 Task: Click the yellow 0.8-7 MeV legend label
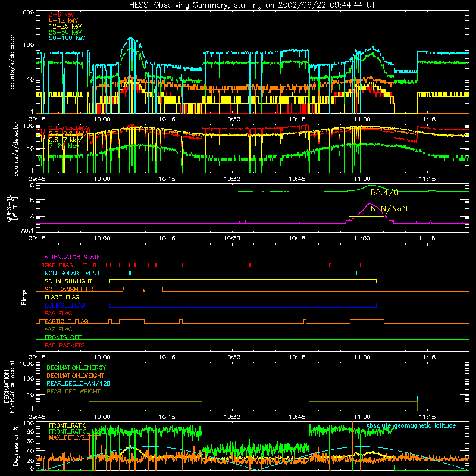[65, 140]
